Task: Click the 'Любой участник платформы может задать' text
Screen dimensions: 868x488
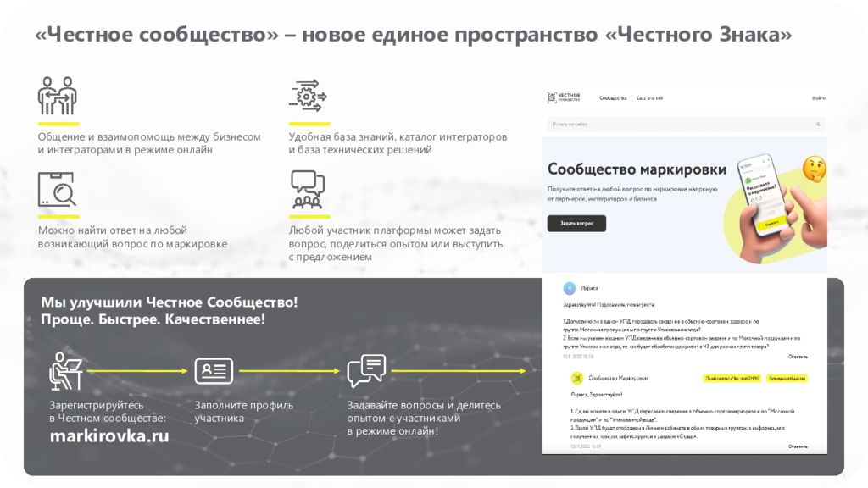Action: (394, 230)
